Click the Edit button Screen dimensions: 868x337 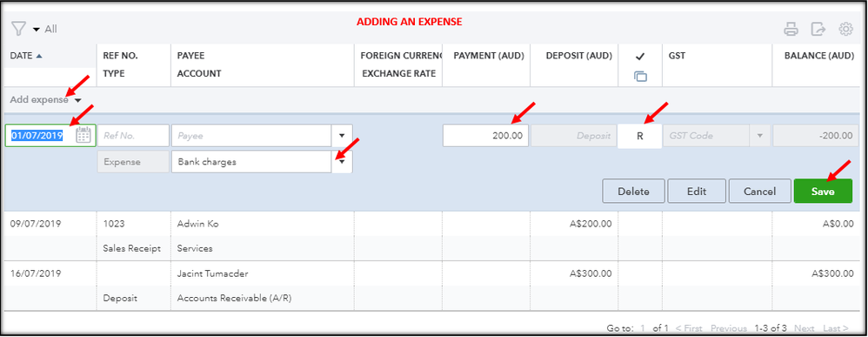697,192
